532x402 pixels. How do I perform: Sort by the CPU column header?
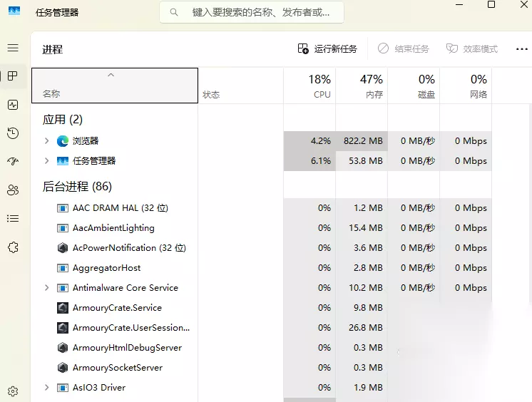click(x=310, y=86)
